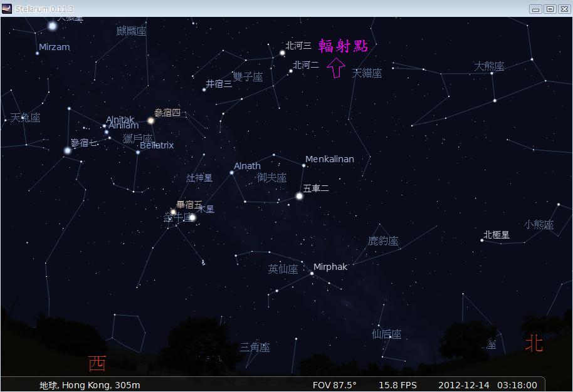Select the star Mirzam

[x=38, y=53]
